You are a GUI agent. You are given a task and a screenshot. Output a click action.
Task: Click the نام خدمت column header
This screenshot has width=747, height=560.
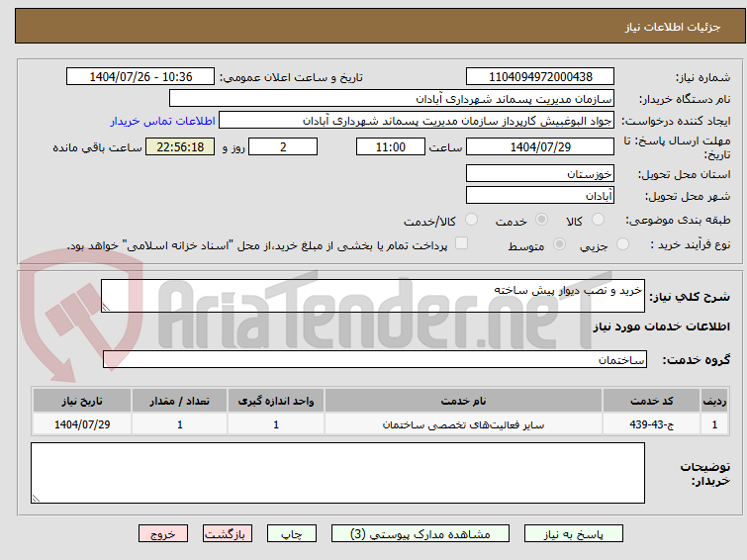point(464,401)
